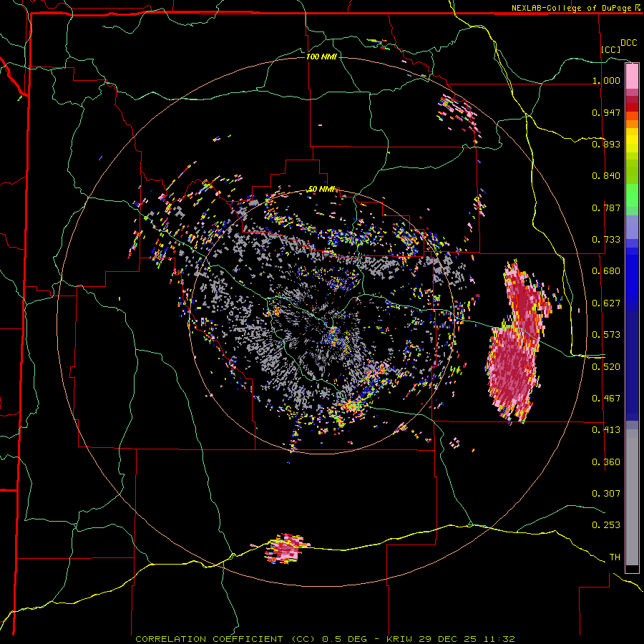Click the 0.627 legend value
Image resolution: width=644 pixels, height=644 pixels.
[606, 303]
